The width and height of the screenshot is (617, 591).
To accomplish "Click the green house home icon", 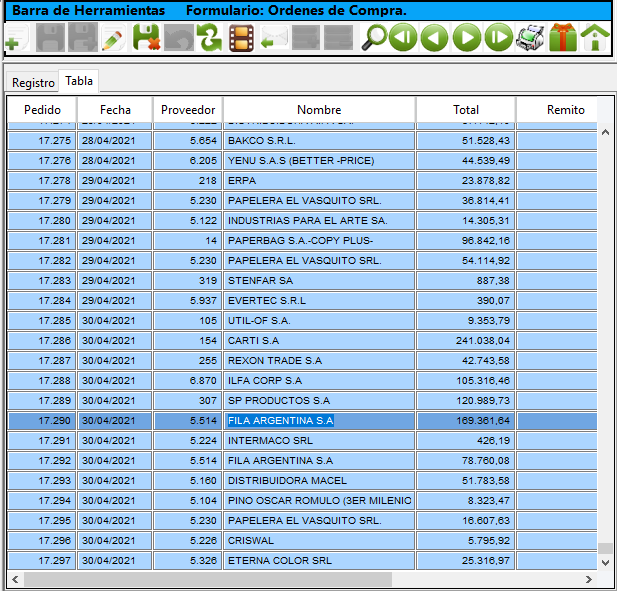I will coord(595,38).
